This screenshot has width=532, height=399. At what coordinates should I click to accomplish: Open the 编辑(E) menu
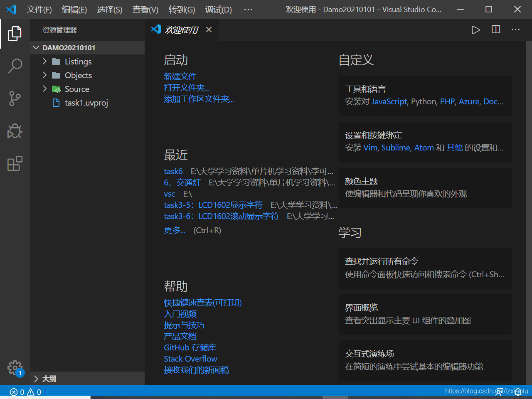click(74, 10)
